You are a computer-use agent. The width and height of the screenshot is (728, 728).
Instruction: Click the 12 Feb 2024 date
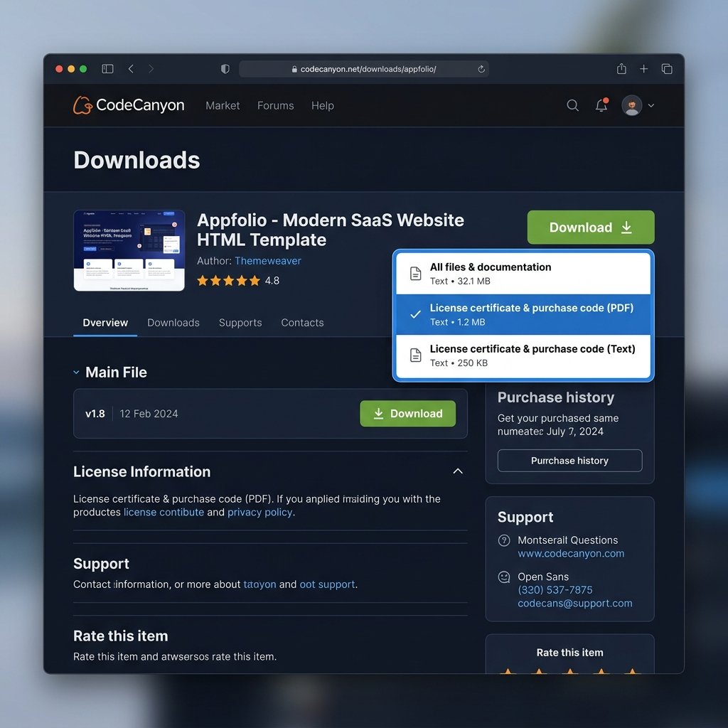[x=149, y=414]
